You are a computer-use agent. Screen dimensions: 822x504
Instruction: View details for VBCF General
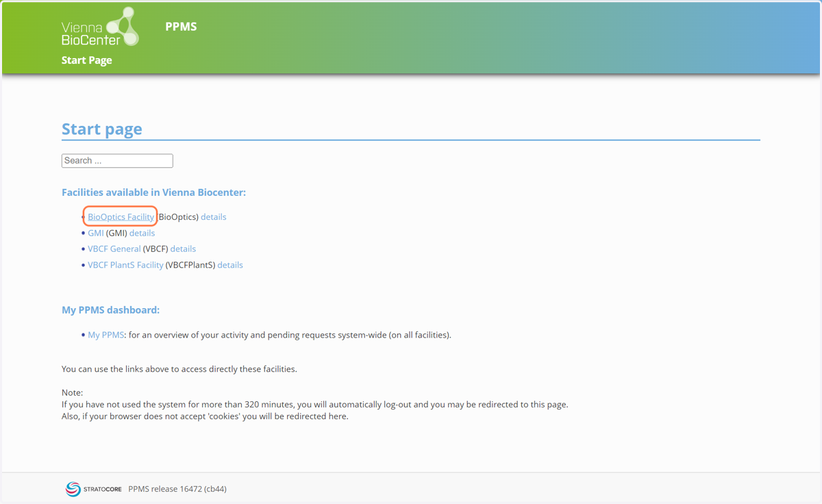pyautogui.click(x=183, y=249)
